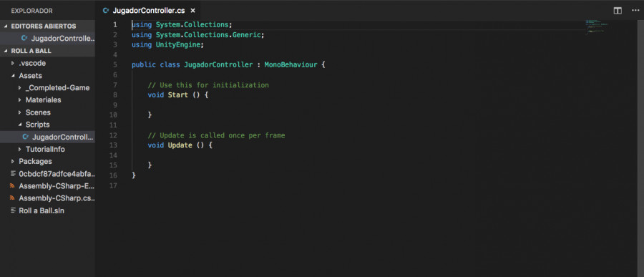Close the JugadorController.cs tab
Viewport: 644px width, 277px height.
pyautogui.click(x=192, y=11)
